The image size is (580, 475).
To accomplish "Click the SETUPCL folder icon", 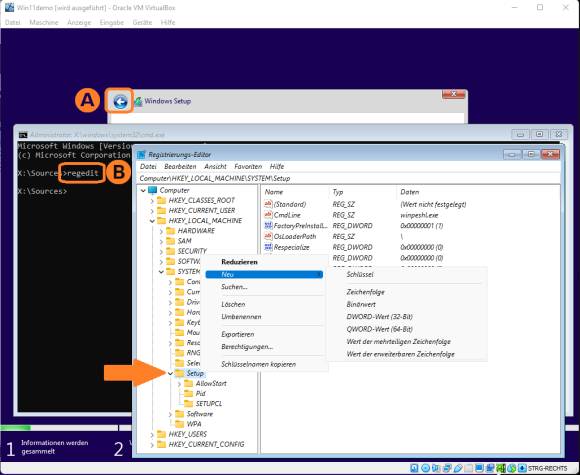I will click(x=188, y=403).
